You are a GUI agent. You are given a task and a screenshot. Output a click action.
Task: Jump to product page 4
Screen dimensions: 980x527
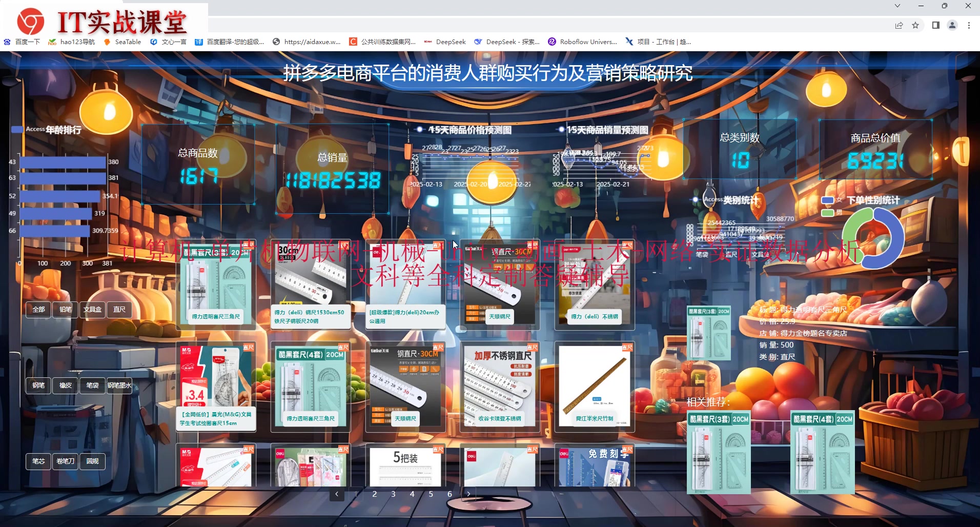click(x=412, y=494)
